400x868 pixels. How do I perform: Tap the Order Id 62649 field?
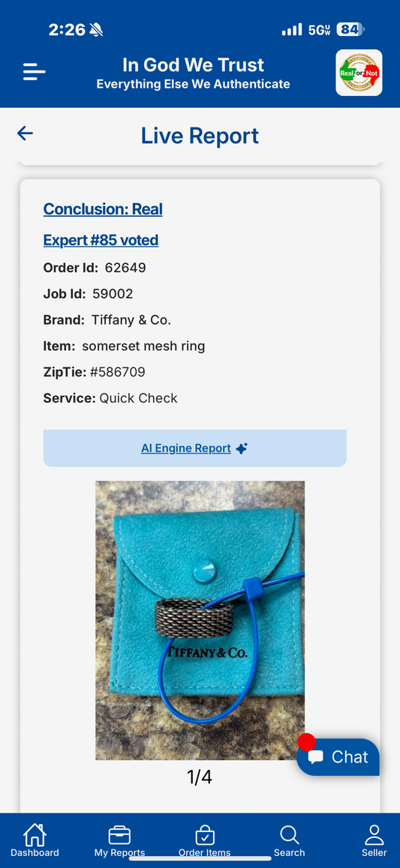tap(95, 268)
